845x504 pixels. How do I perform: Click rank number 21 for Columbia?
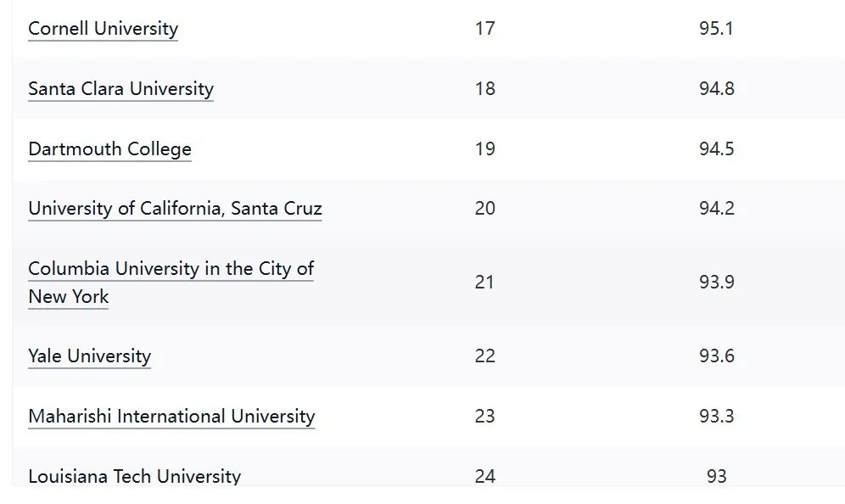pos(484,283)
